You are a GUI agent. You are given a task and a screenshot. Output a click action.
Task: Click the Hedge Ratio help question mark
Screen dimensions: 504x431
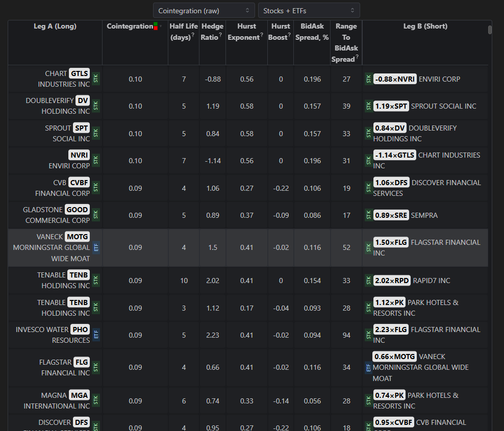pos(220,35)
